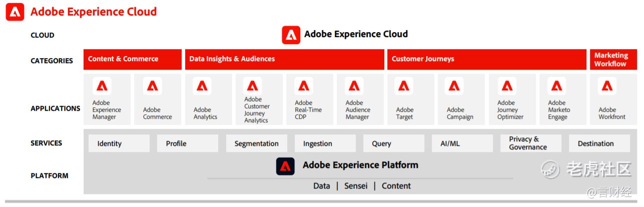Open the Adobe Journey Optimizer icon
The image size is (644, 207).
[x=506, y=86]
